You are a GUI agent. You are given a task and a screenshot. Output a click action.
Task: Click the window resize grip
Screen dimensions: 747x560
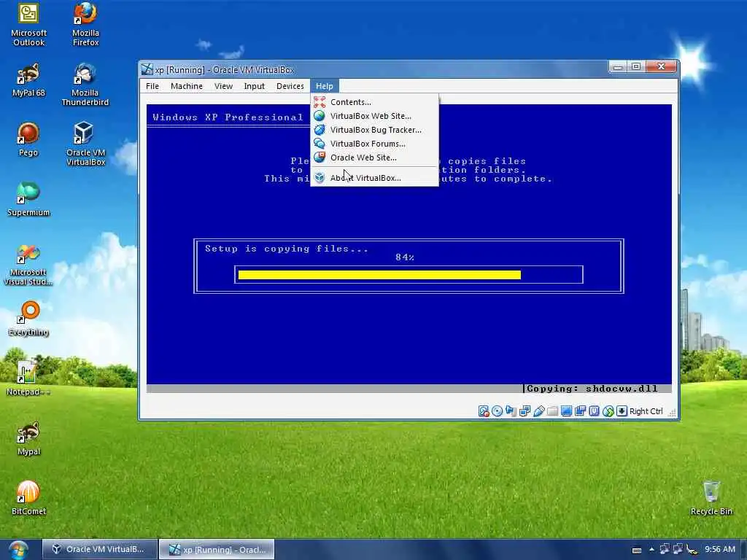tap(672, 413)
